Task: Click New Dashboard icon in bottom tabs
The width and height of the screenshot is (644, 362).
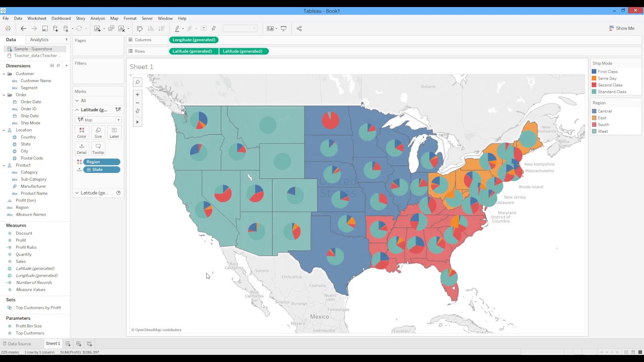Action: (x=79, y=344)
